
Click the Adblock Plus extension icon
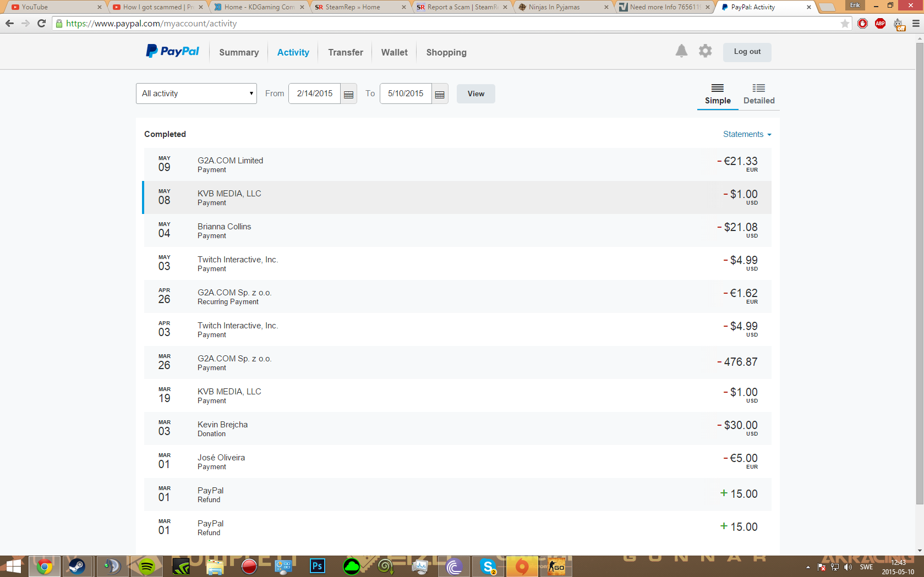click(880, 24)
